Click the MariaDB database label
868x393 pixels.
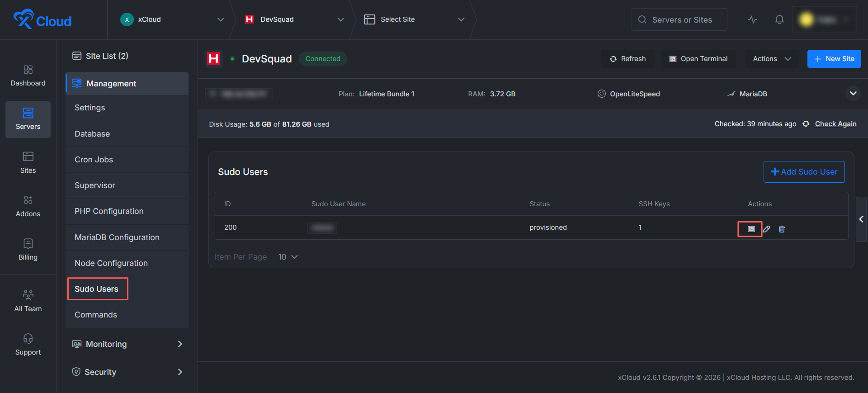pos(747,94)
